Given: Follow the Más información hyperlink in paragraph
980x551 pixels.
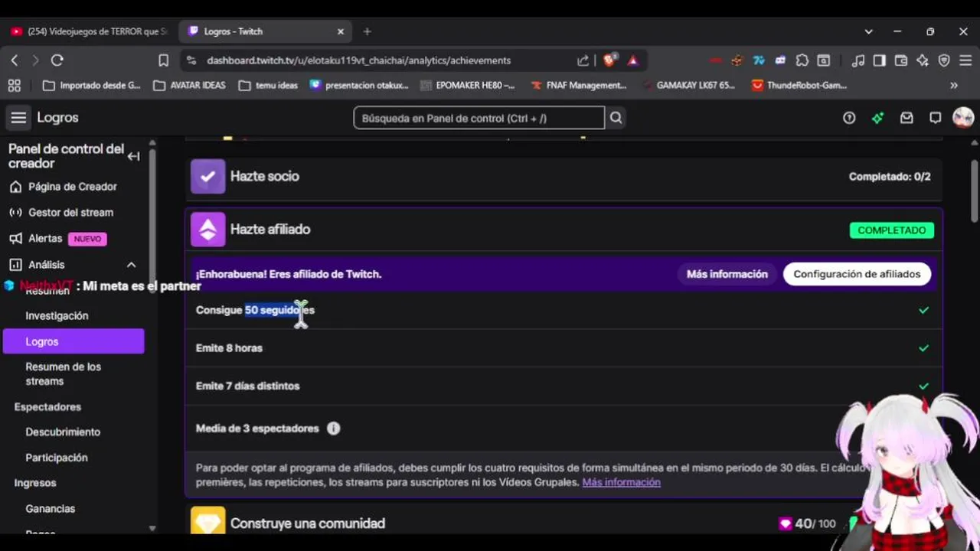Looking at the screenshot, I should click(x=621, y=482).
